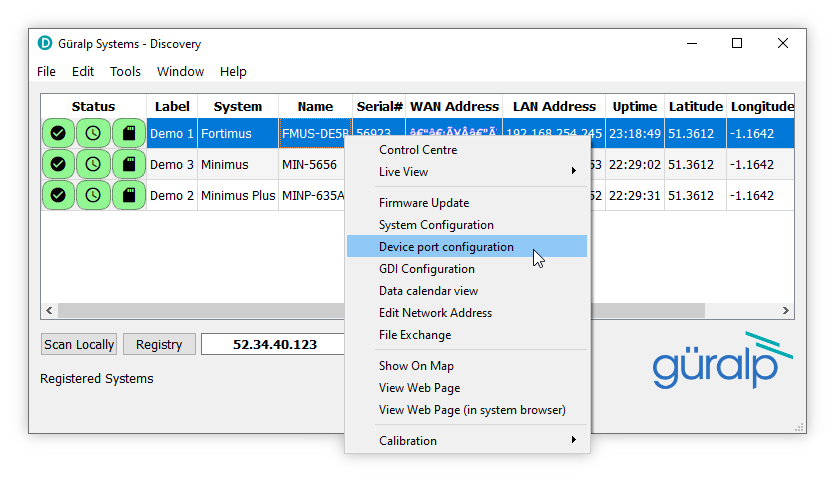Click the Registry button

pos(159,345)
